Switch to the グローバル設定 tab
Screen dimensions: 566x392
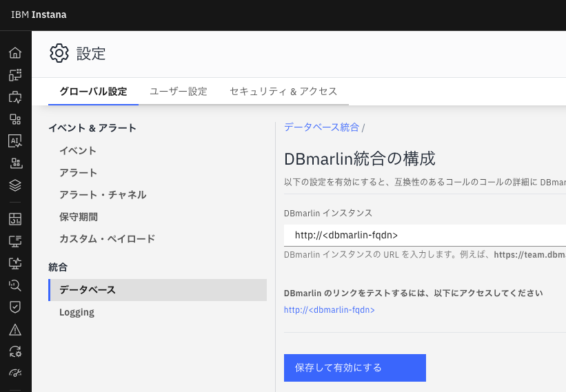pyautogui.click(x=93, y=92)
